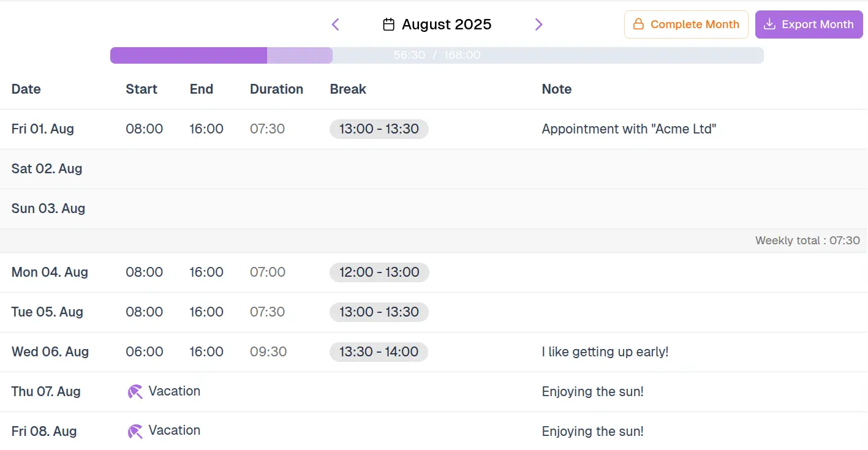Click note "I like getting up early!"
The height and width of the screenshot is (450, 868).
click(x=605, y=352)
